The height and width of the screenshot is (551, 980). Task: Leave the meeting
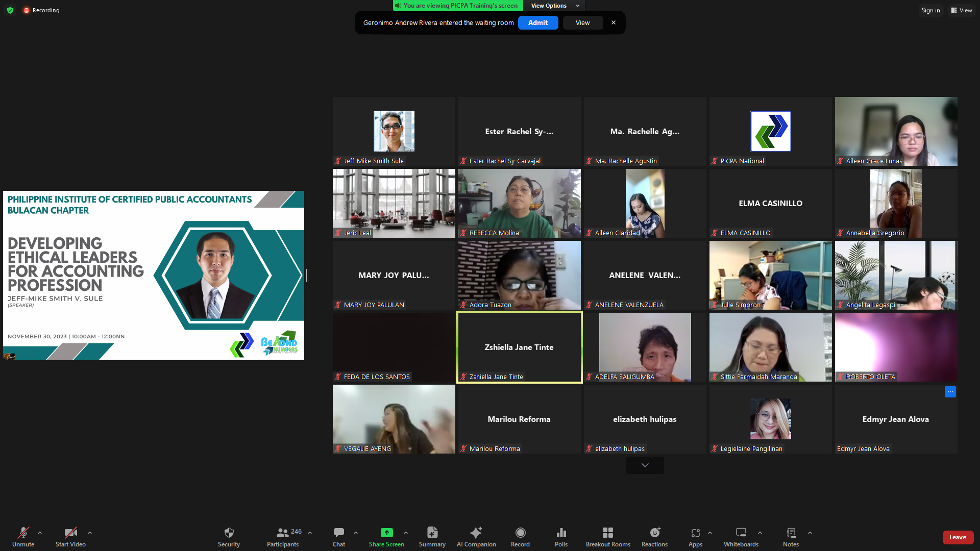tap(958, 537)
